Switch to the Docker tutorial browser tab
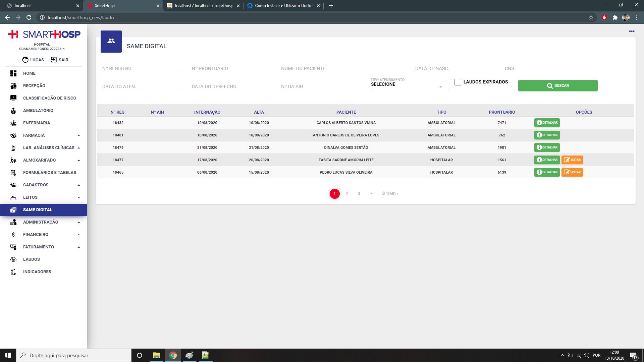The image size is (644, 362). [283, 6]
